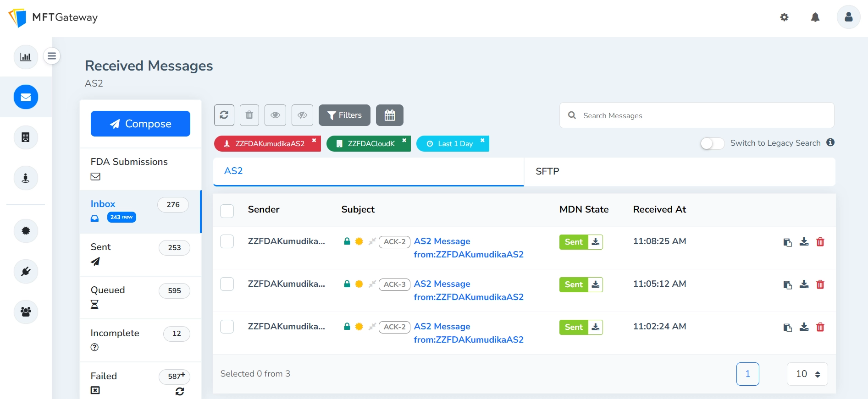Click the trash icon in the toolbar
868x399 pixels.
249,115
